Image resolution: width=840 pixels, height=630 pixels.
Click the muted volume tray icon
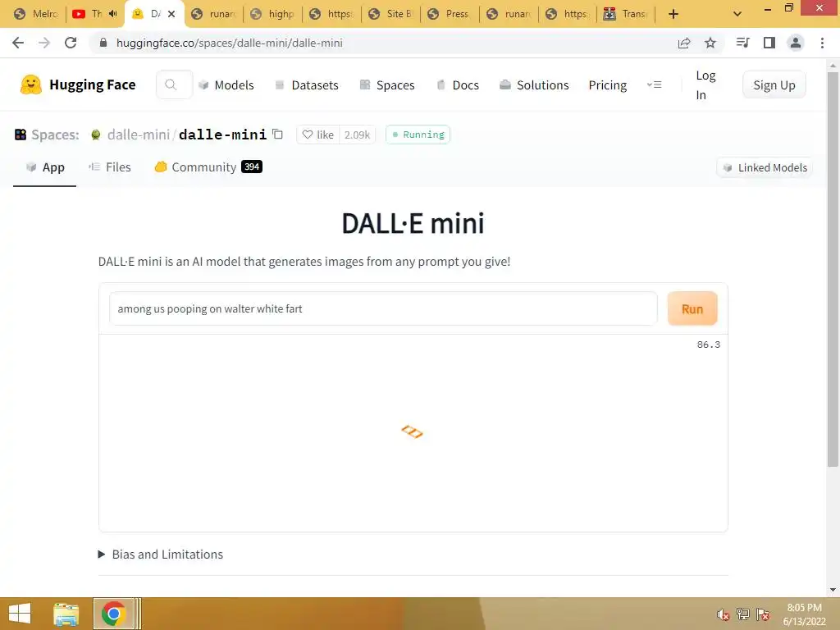click(724, 614)
